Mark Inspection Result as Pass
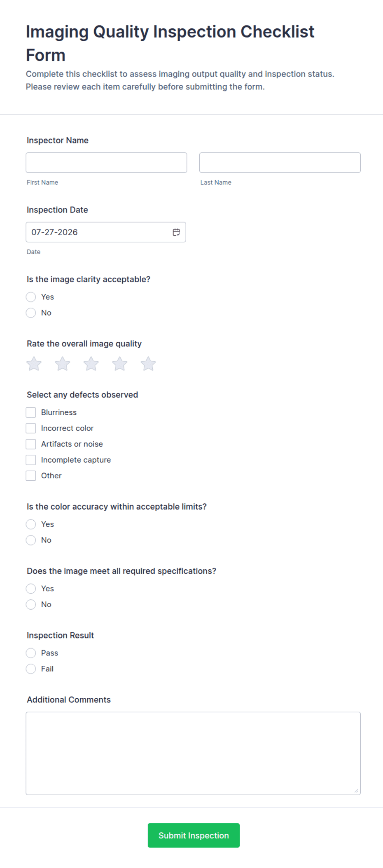383x868 pixels. (x=31, y=653)
